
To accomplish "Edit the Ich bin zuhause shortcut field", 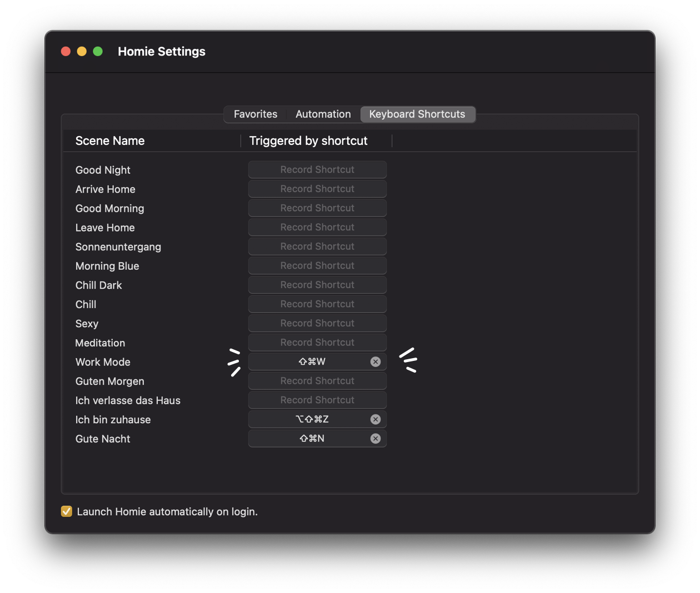I will 311,419.
